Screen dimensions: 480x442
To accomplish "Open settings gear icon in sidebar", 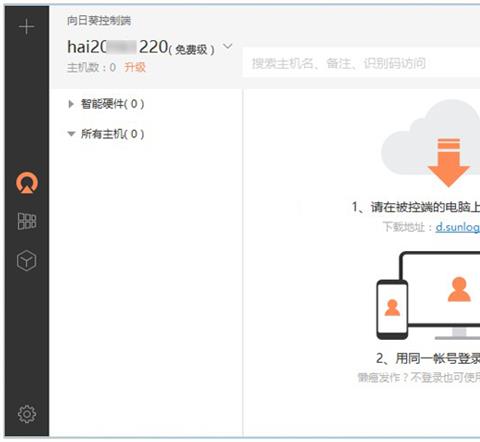I will [27, 414].
